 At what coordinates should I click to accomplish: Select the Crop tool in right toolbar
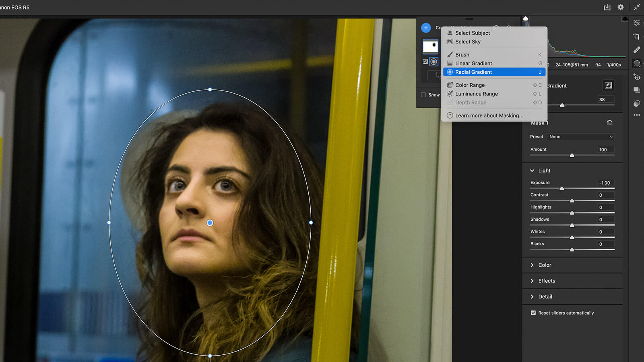click(x=637, y=36)
